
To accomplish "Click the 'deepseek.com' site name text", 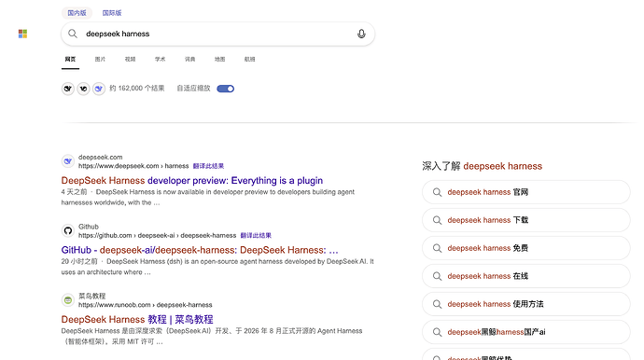I will point(100,158).
